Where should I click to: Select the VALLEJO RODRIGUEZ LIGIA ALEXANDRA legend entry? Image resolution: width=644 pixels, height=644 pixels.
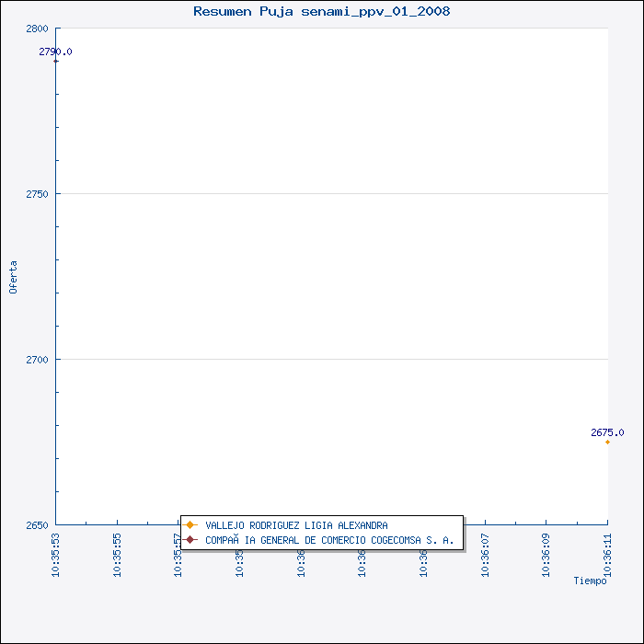[296, 525]
